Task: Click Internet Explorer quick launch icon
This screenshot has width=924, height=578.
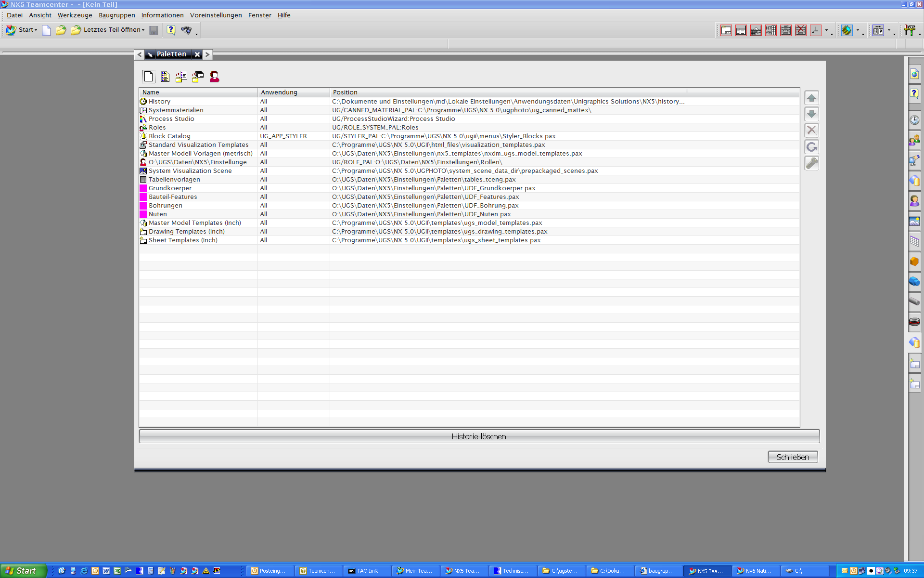Action: click(x=84, y=571)
